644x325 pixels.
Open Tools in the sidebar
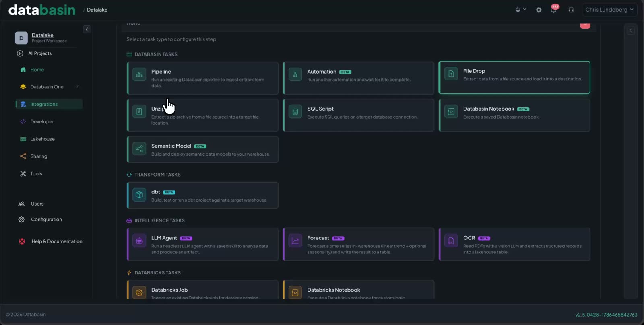pyautogui.click(x=36, y=173)
